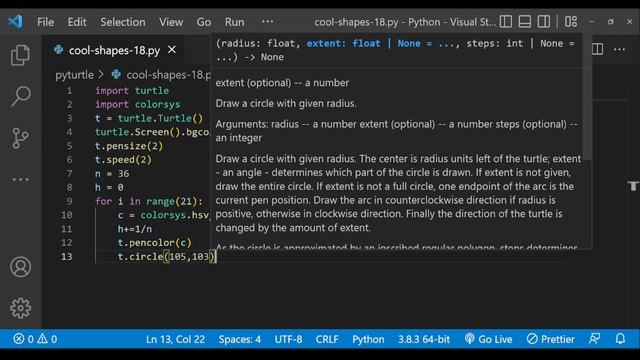Change indentation via Spaces: 4
This screenshot has height=360, width=640.
click(240, 339)
